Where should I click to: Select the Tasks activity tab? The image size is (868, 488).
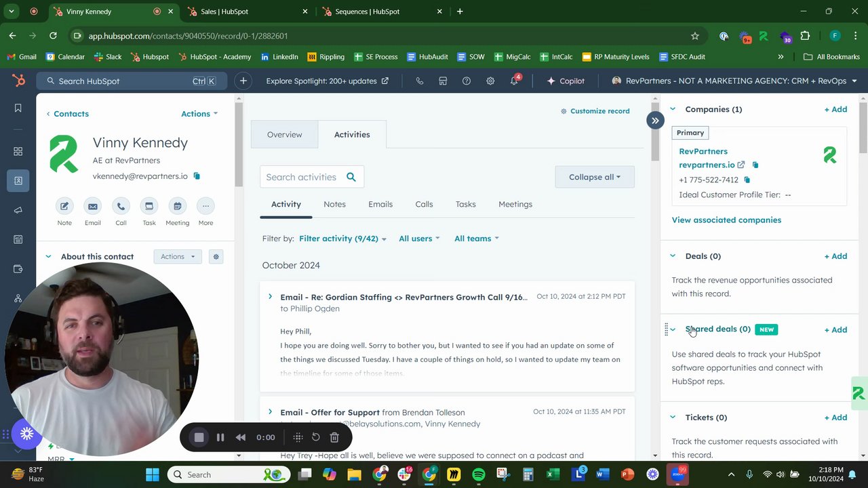tap(466, 204)
